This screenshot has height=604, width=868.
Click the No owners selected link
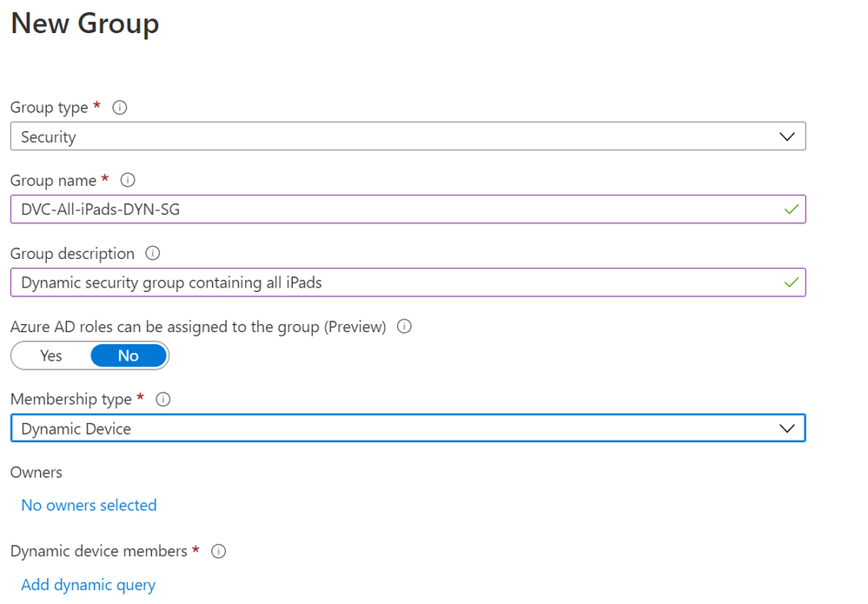click(x=89, y=505)
